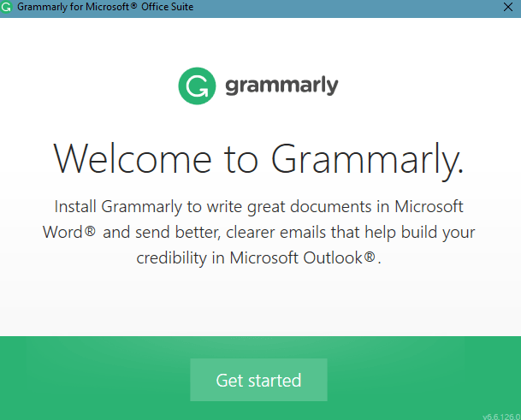The height and width of the screenshot is (420, 521).
Task: Click the word Welcome in the heading
Action: pyautogui.click(x=133, y=158)
